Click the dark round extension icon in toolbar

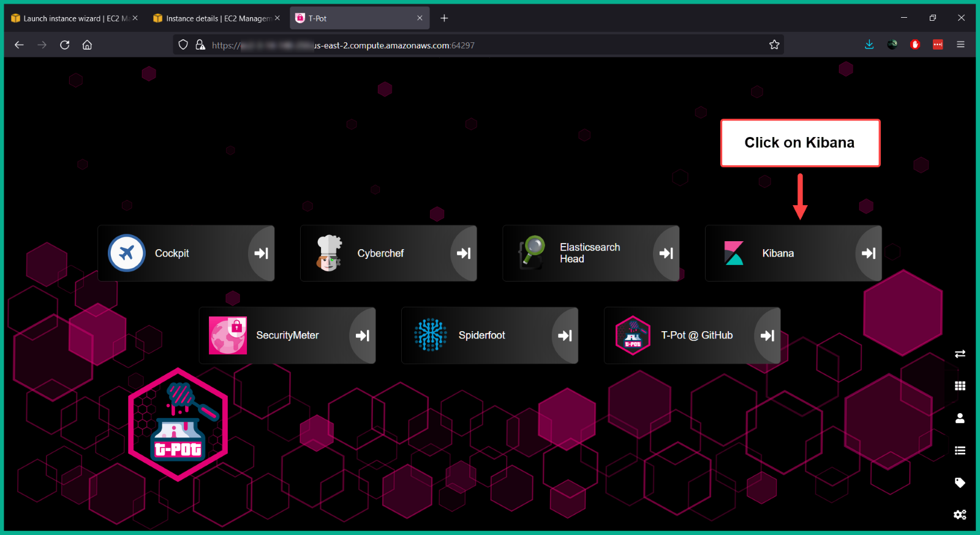click(x=892, y=45)
